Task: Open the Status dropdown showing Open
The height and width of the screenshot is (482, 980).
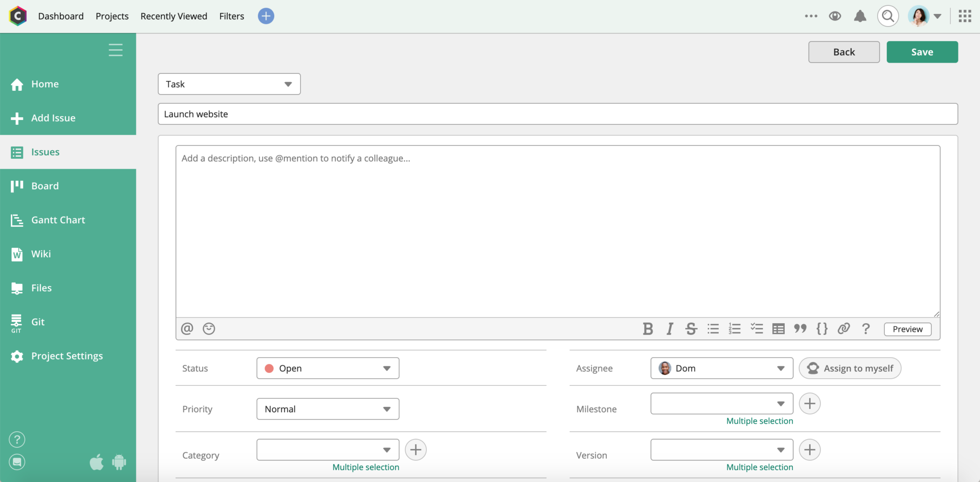Action: point(328,368)
